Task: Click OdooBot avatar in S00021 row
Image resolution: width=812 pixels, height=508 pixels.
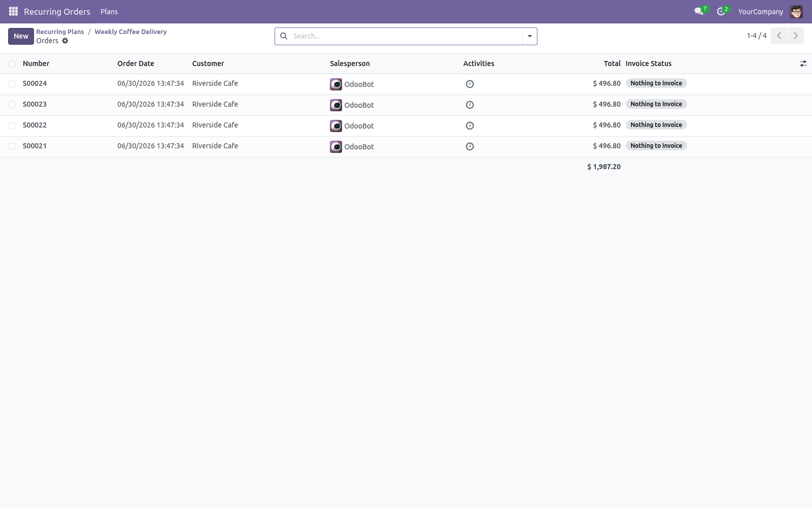Action: pyautogui.click(x=336, y=146)
